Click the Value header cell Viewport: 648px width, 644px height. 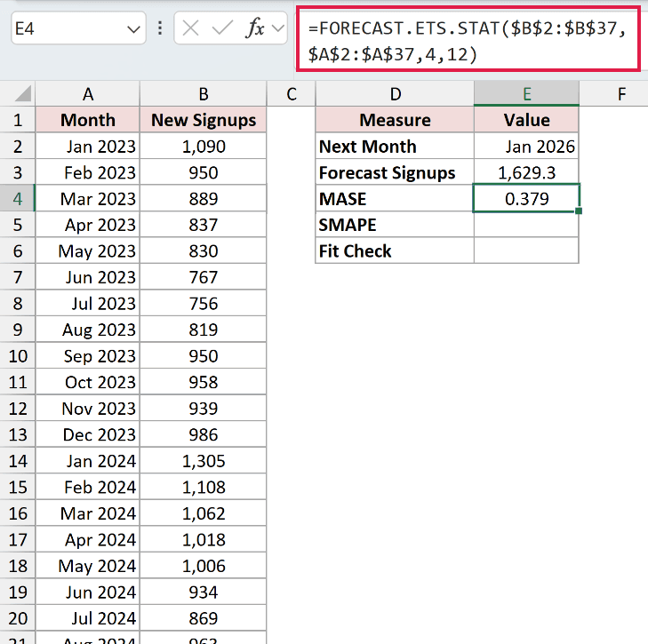(x=526, y=120)
